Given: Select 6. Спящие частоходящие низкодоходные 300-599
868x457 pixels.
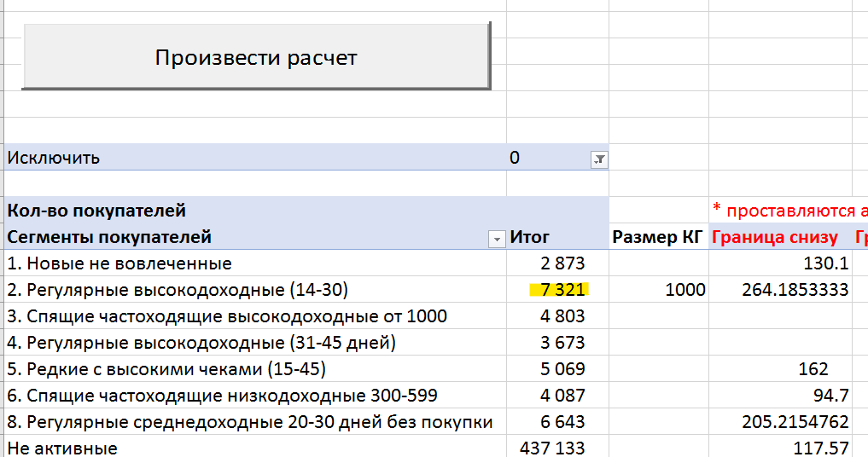Looking at the screenshot, I should click(x=221, y=396).
